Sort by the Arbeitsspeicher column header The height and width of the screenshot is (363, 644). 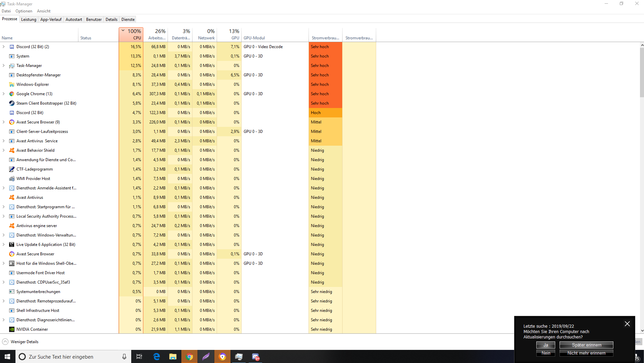[156, 34]
